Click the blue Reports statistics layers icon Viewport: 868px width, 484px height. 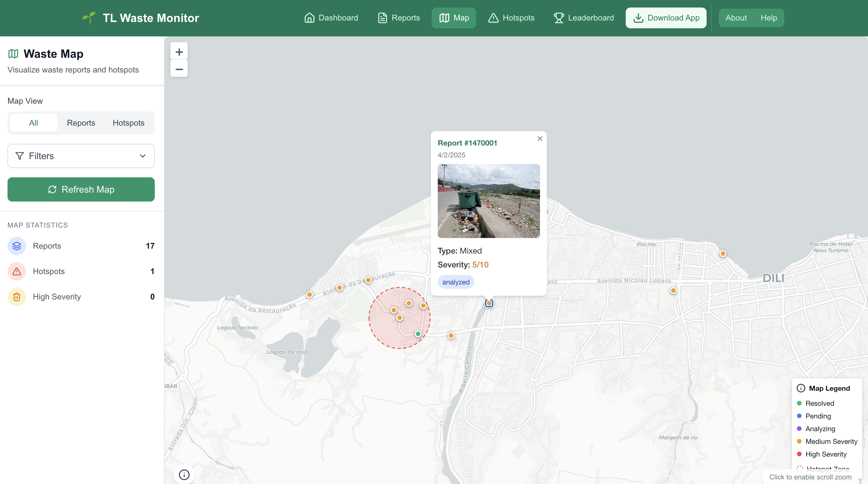[16, 246]
